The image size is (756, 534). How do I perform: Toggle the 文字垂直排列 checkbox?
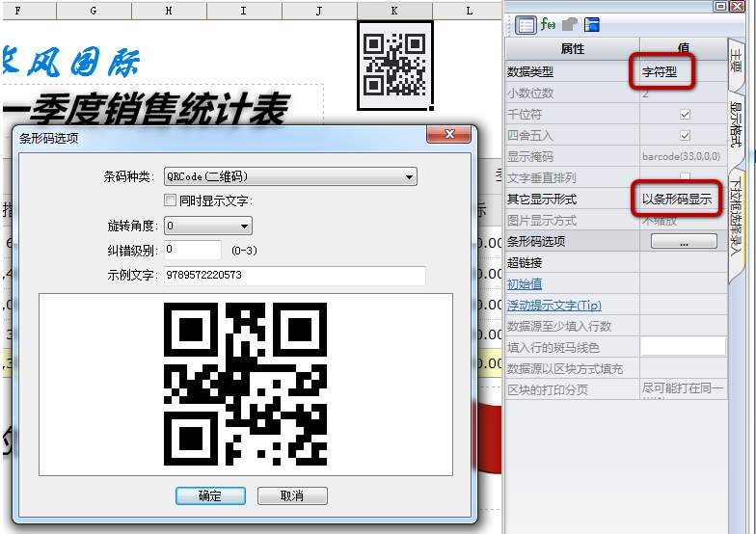pos(685,177)
